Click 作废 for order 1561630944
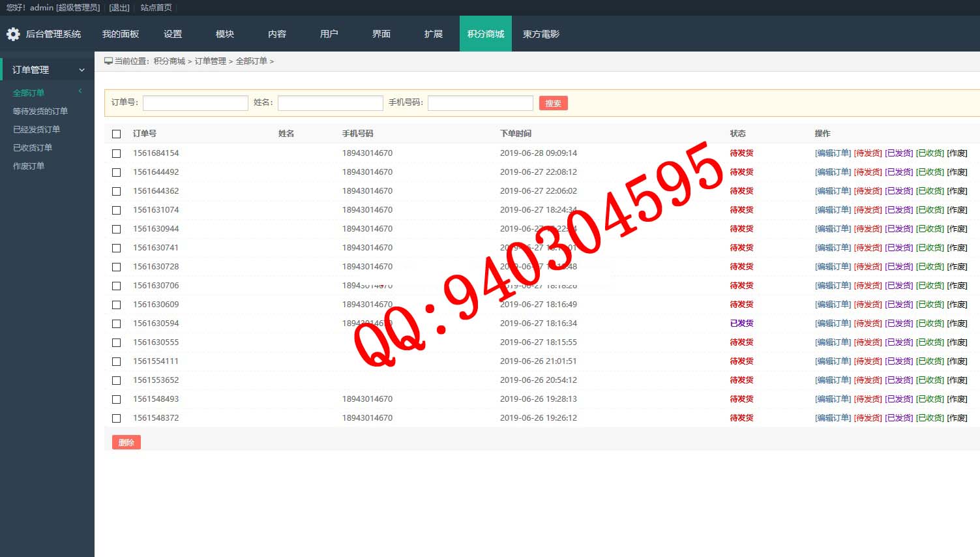The image size is (980, 557). point(957,229)
